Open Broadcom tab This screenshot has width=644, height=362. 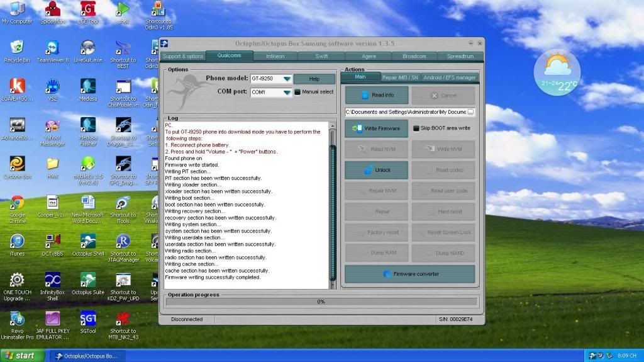click(414, 57)
